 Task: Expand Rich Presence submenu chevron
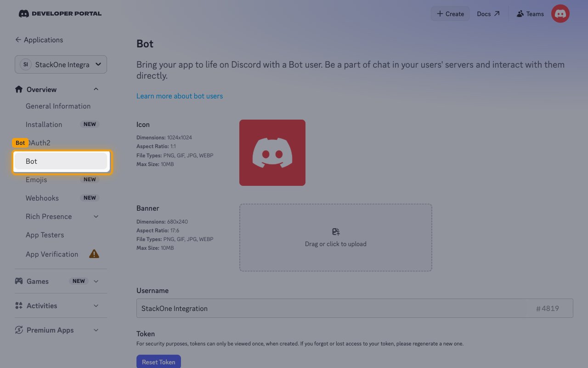(x=96, y=216)
